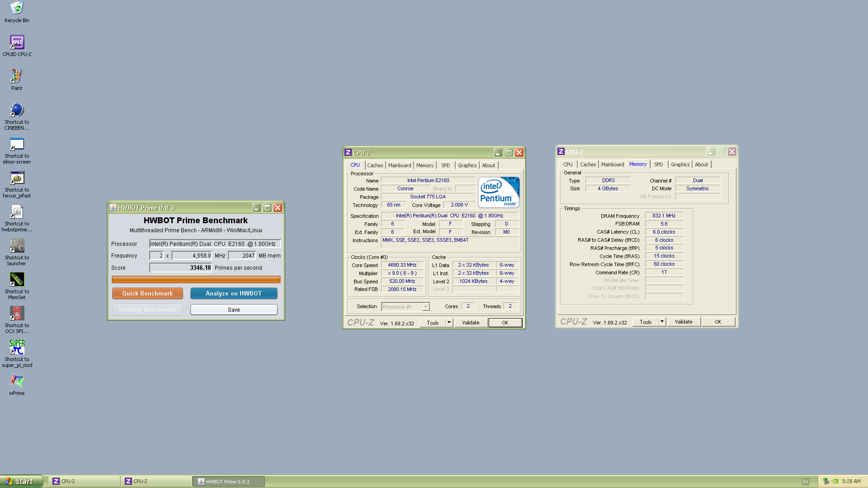Screen dimensions: 868x488
Task: Open SPD tab in CPU window
Action: 445,165
